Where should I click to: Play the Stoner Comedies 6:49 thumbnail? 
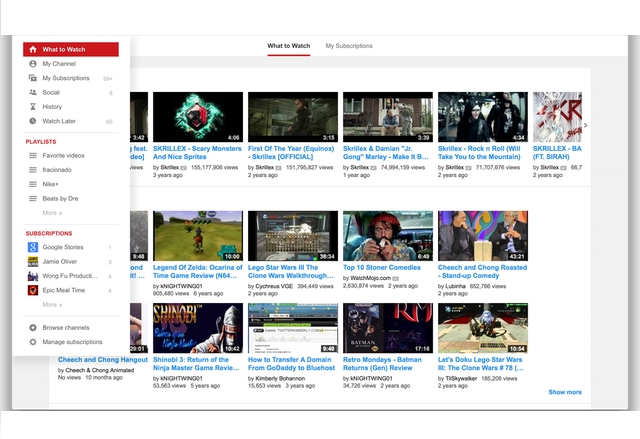(x=388, y=236)
